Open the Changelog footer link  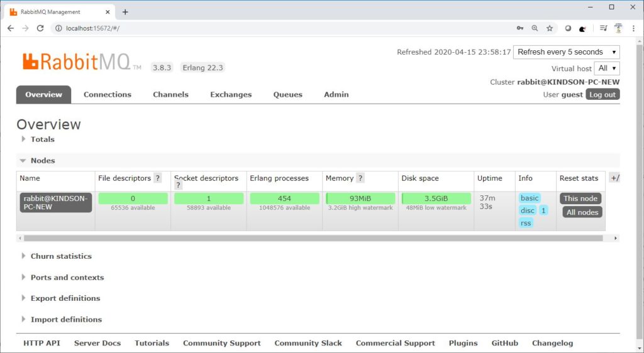[552, 343]
